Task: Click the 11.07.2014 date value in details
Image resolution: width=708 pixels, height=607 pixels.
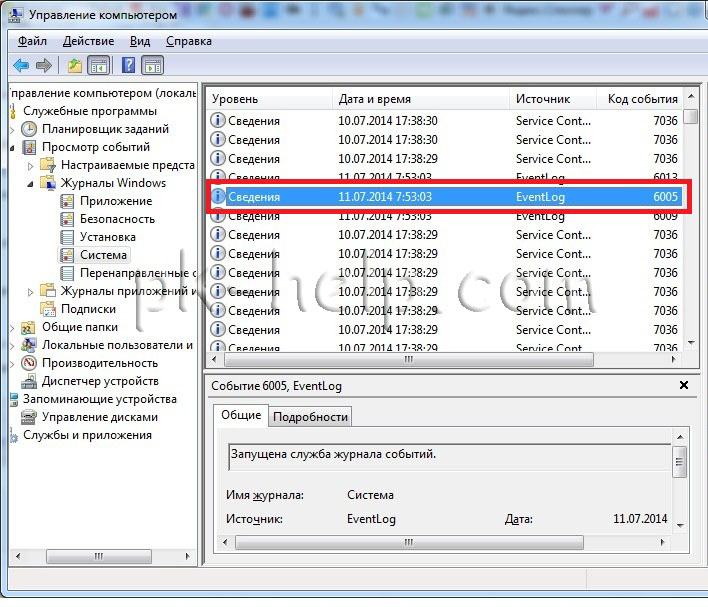Action: tap(640, 519)
